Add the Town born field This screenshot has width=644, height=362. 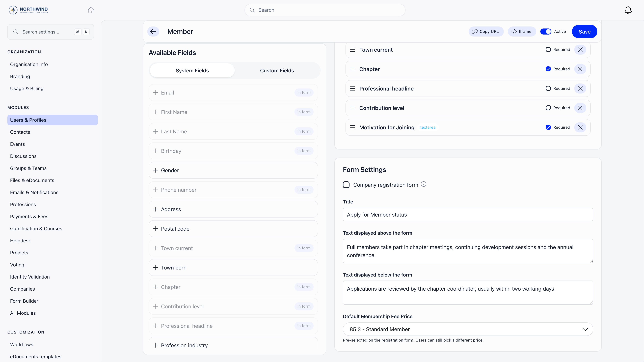click(233, 268)
